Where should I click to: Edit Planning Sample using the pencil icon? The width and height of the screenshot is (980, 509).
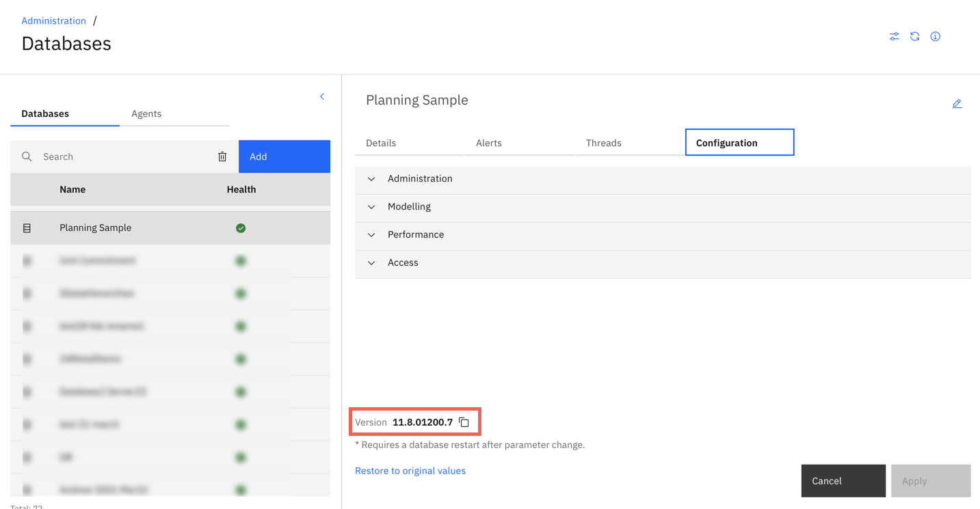(x=957, y=103)
